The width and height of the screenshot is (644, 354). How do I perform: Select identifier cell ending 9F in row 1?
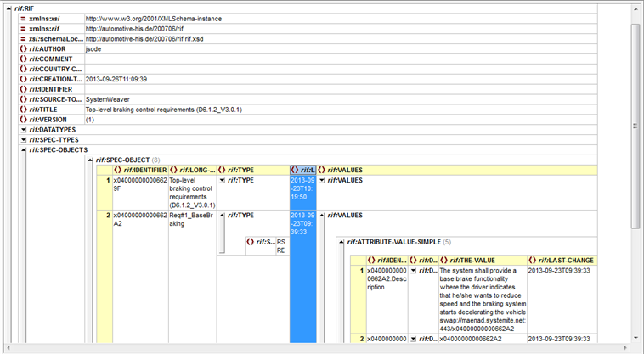pyautogui.click(x=140, y=193)
